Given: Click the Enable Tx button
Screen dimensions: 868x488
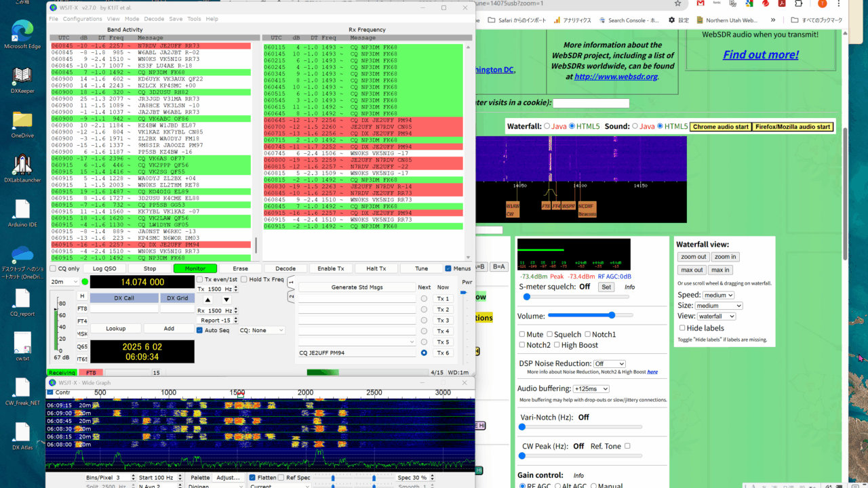Looking at the screenshot, I should 330,268.
